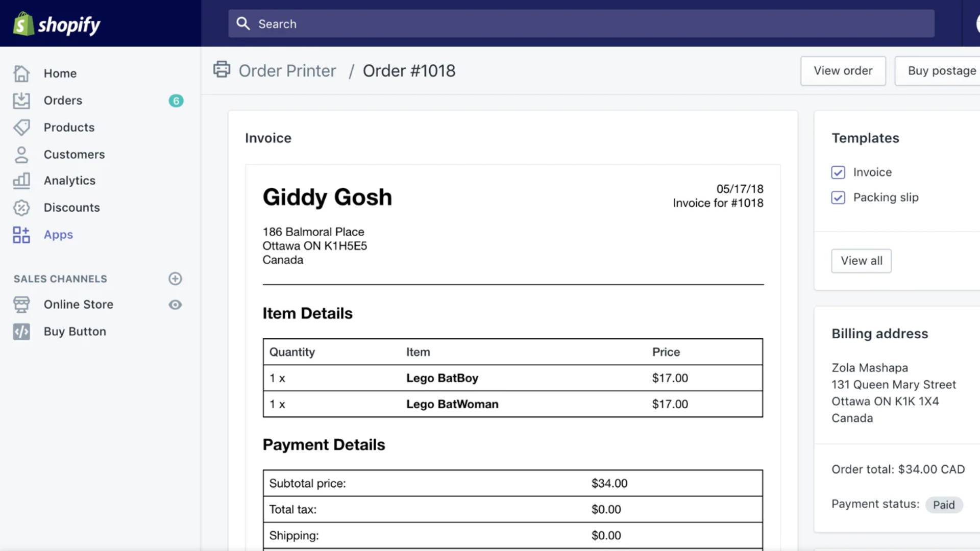This screenshot has width=980, height=551.
Task: Open Customers in the sidebar
Action: coord(74,155)
